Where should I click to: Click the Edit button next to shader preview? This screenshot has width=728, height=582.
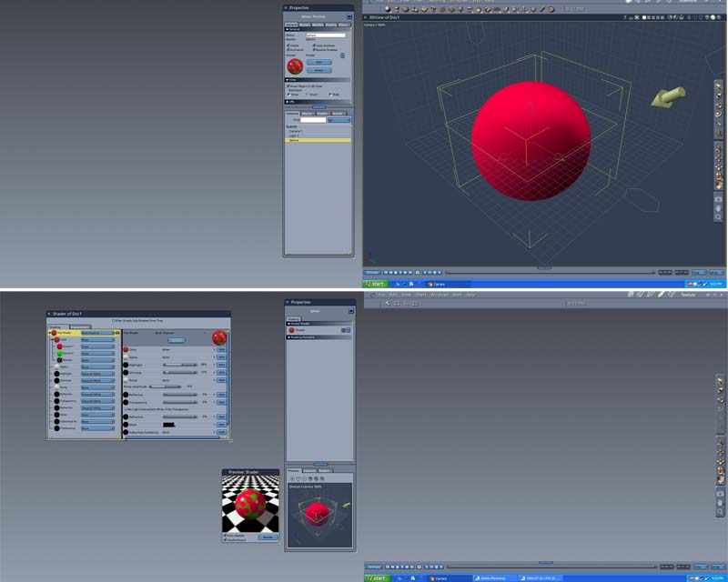click(x=319, y=62)
